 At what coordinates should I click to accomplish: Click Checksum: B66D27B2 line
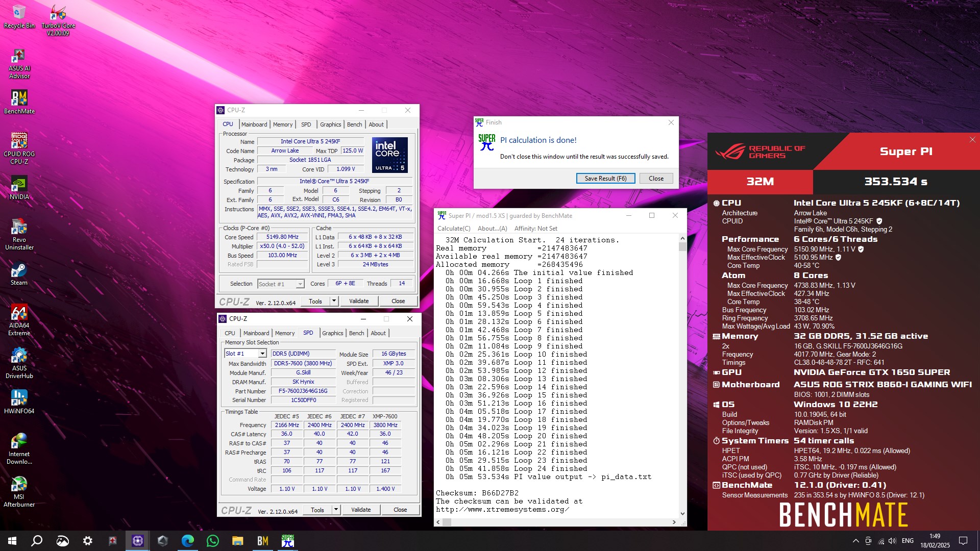point(477,493)
